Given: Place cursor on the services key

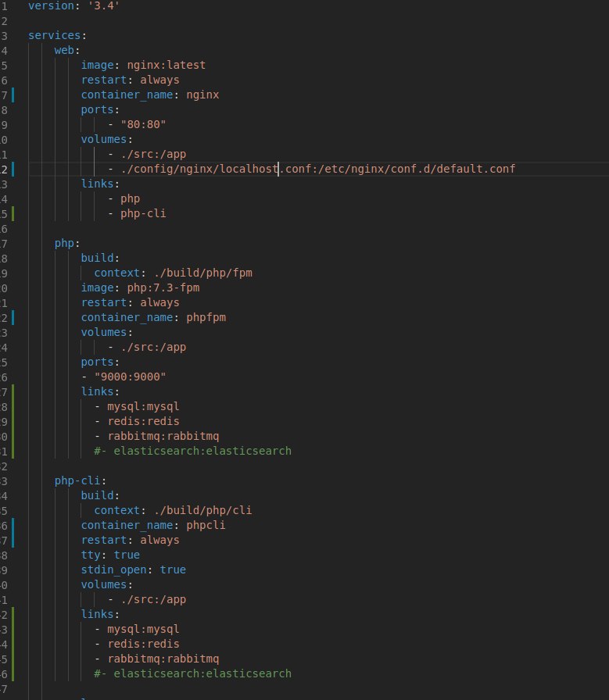Looking at the screenshot, I should point(55,35).
